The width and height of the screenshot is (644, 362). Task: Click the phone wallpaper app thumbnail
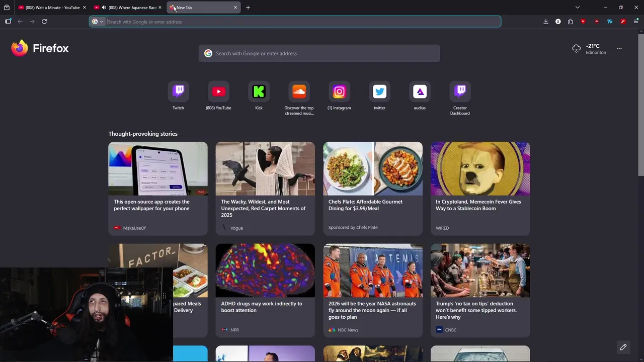click(158, 168)
